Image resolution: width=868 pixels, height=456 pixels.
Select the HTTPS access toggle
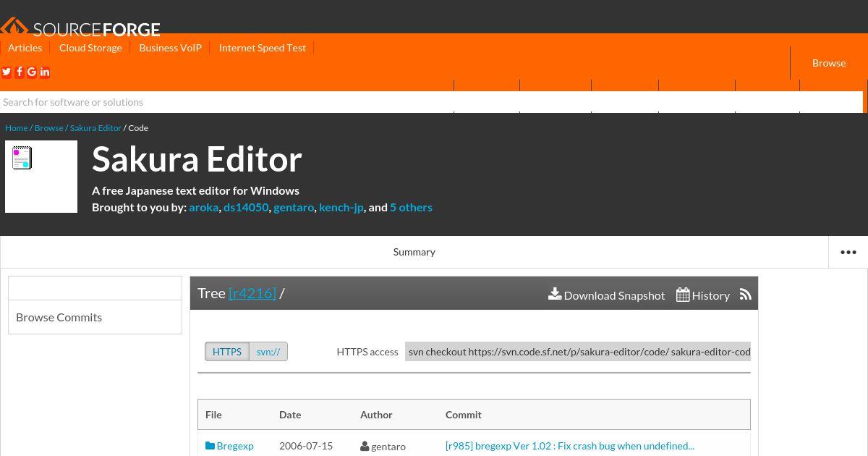coord(227,352)
